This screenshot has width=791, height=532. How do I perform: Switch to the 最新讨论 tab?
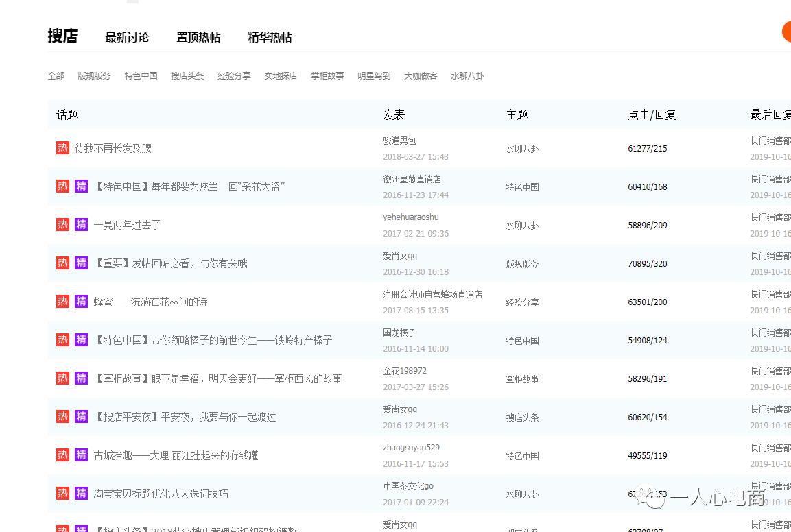pos(127,37)
